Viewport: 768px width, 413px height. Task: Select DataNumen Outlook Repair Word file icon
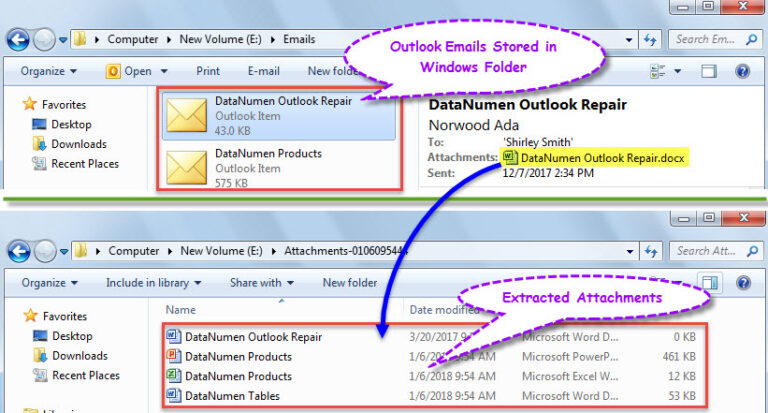[x=173, y=336]
